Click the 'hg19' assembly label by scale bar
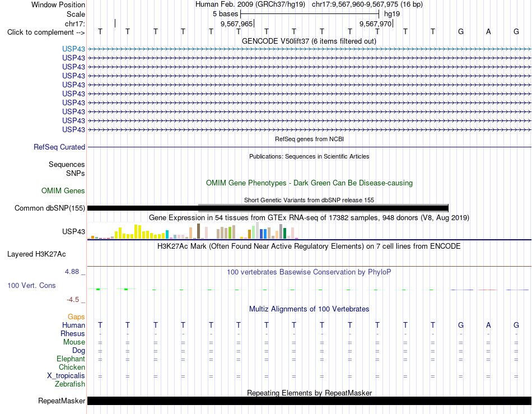The height and width of the screenshot is (414, 532). click(392, 14)
